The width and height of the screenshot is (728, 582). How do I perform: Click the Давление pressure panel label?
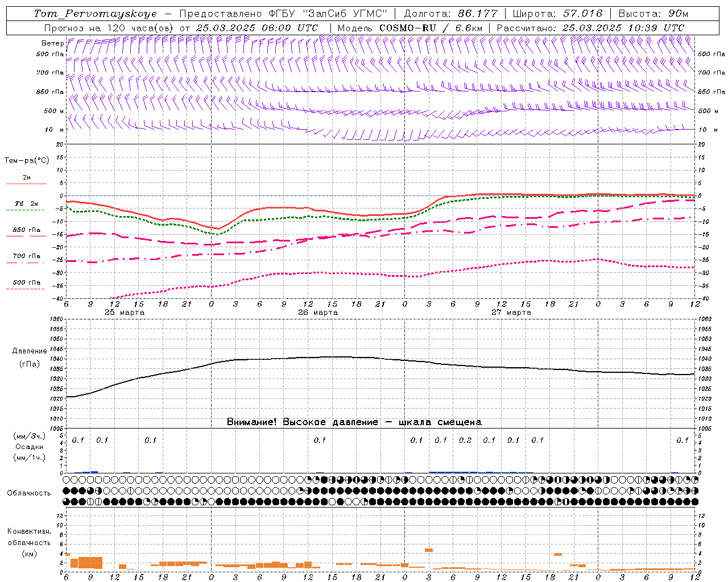[30, 351]
